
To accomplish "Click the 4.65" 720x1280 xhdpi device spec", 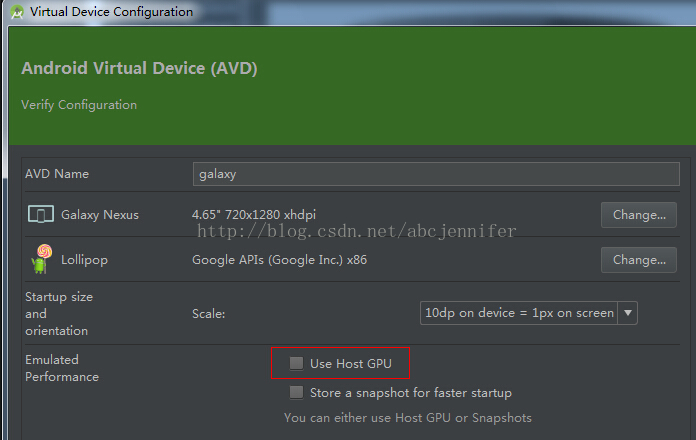I will tap(254, 215).
